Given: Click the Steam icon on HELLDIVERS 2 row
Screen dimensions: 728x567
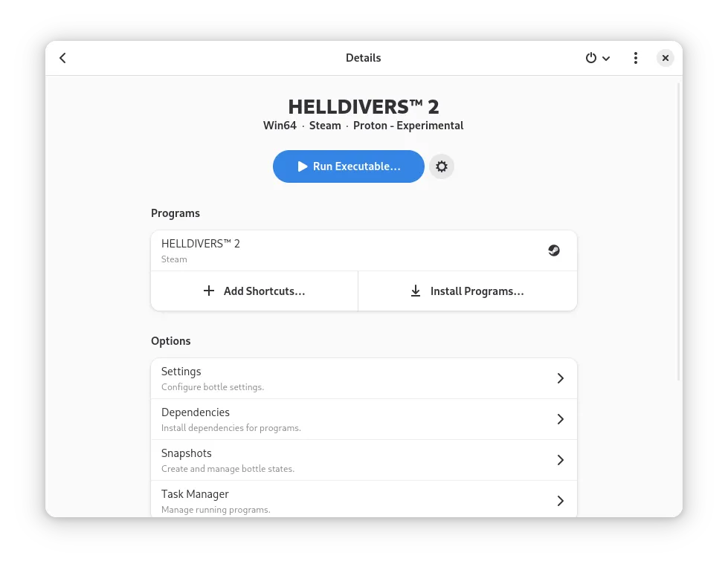Looking at the screenshot, I should [x=554, y=250].
